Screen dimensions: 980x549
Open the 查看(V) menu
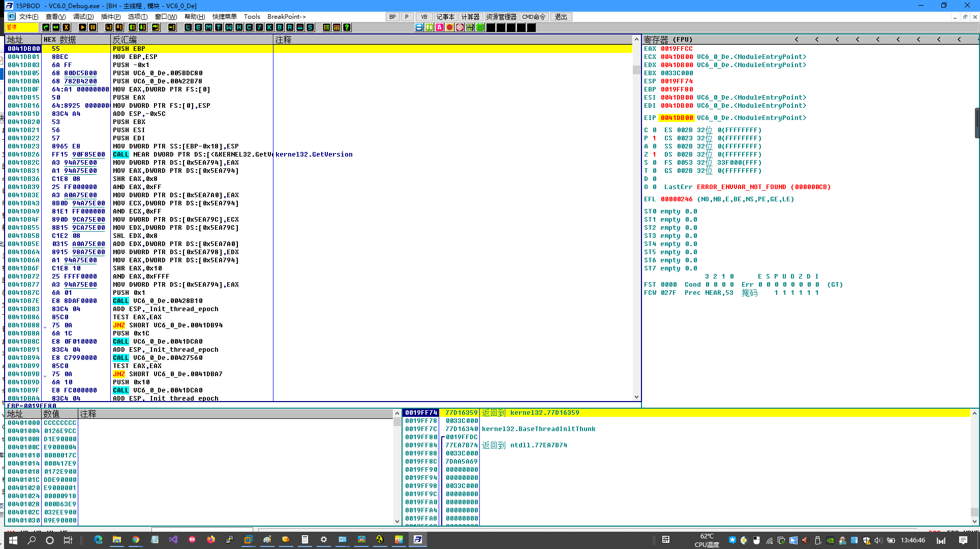56,17
